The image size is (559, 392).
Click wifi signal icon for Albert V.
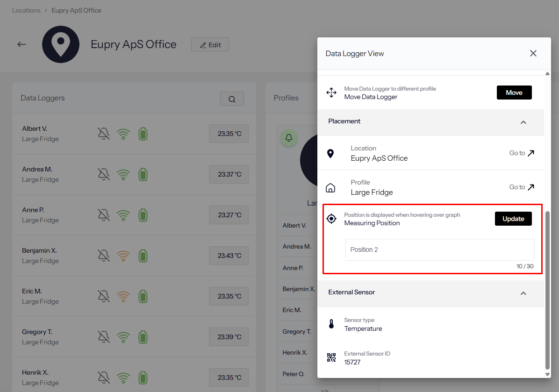[123, 134]
